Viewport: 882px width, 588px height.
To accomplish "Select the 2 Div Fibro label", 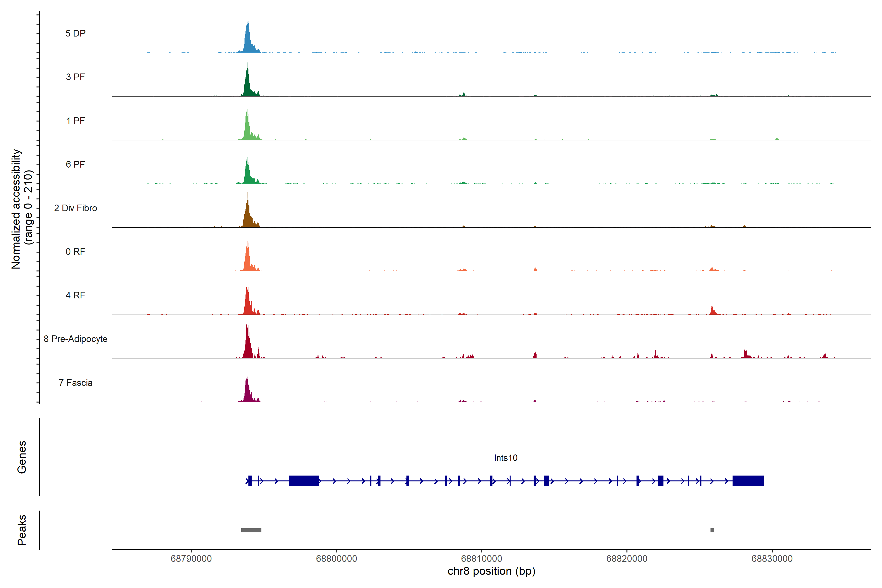I will click(75, 208).
